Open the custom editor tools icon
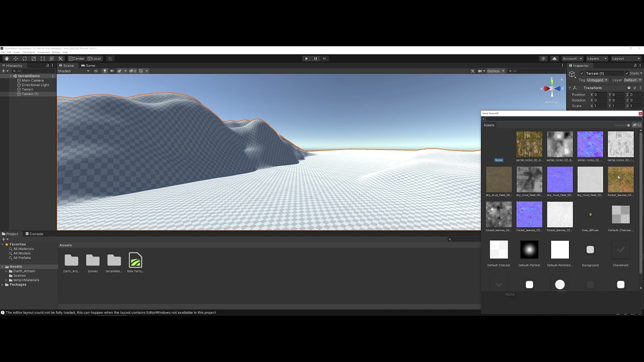This screenshot has height=362, width=644. [x=61, y=58]
